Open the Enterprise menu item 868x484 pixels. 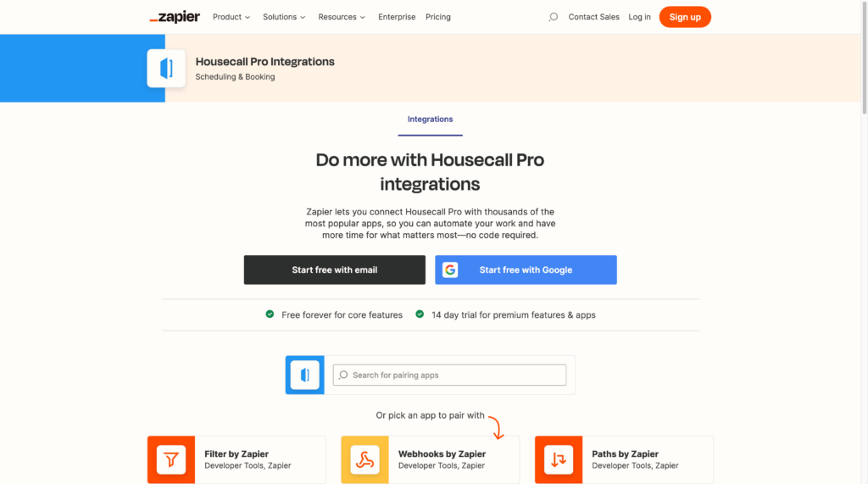(397, 17)
